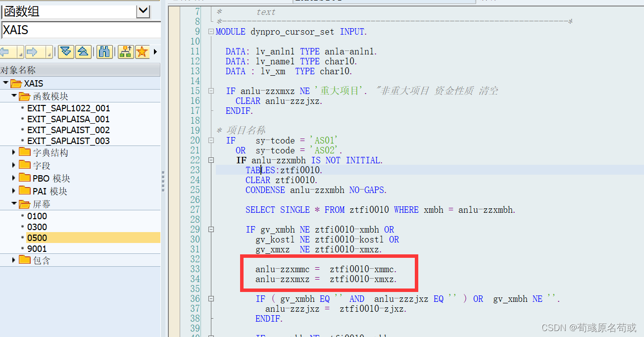Click the 函数组 object type field

point(69,11)
